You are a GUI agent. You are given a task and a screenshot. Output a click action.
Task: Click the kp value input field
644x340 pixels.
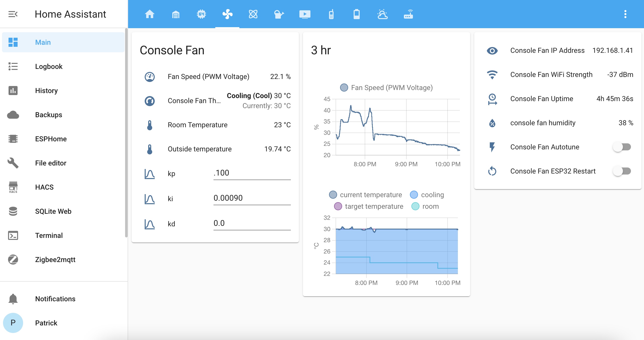252,173
